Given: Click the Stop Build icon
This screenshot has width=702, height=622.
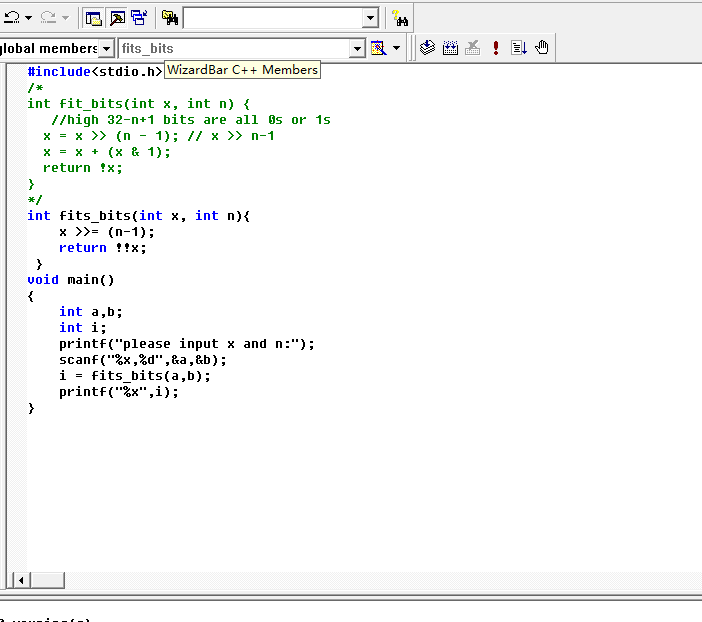Looking at the screenshot, I should [x=473, y=47].
